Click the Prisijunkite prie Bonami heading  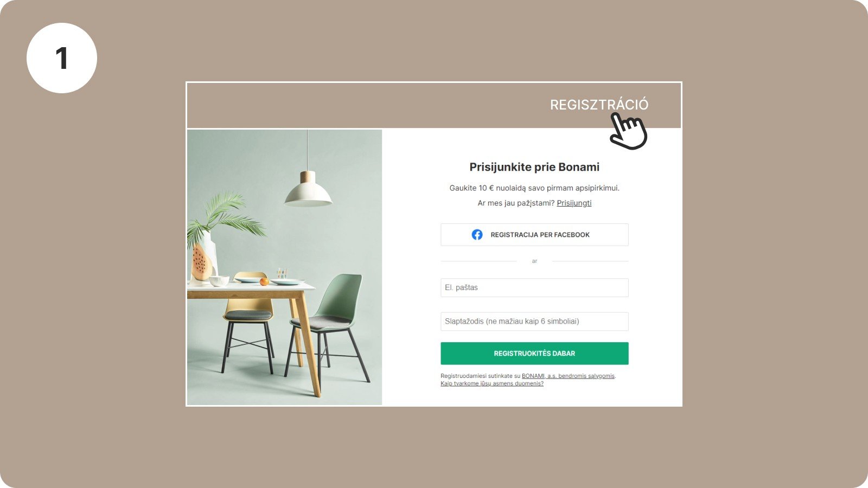[534, 167]
